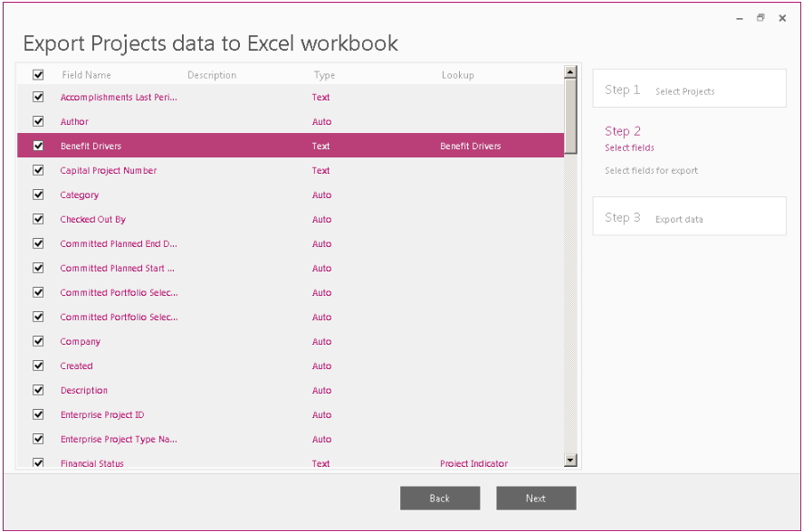This screenshot has height=532, width=803.
Task: Click the Company field name
Action: point(80,341)
